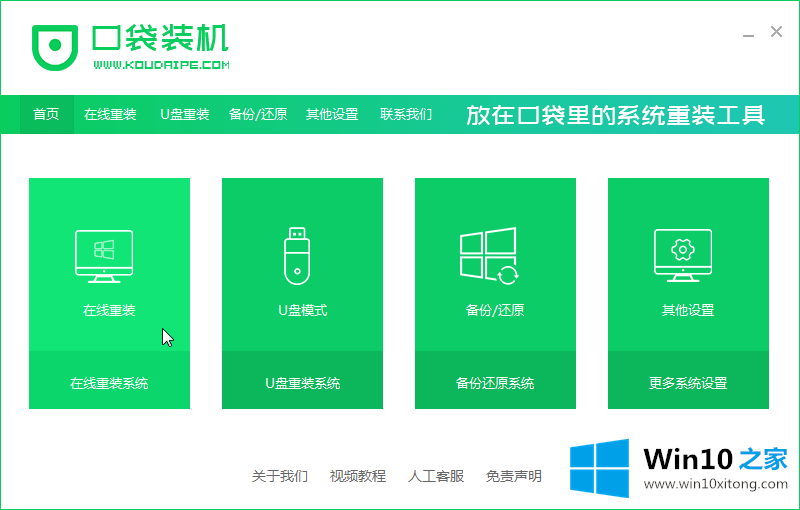Click the 口袋装机 title text
This screenshot has height=510, width=800.
click(x=160, y=38)
